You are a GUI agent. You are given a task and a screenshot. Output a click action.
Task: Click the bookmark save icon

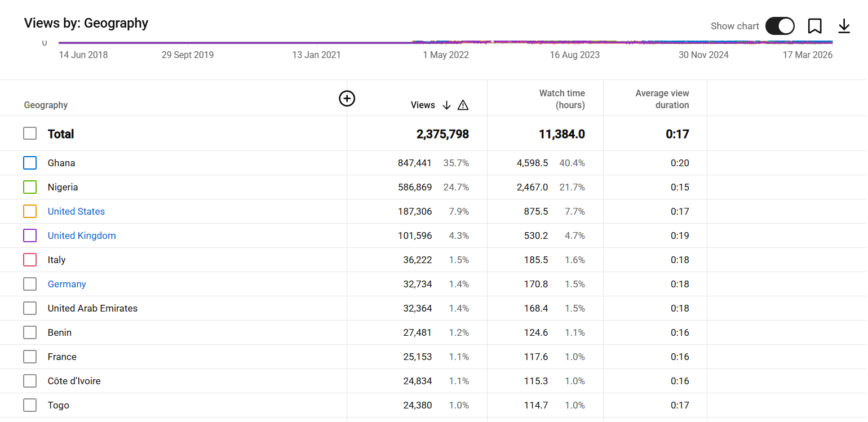click(814, 26)
